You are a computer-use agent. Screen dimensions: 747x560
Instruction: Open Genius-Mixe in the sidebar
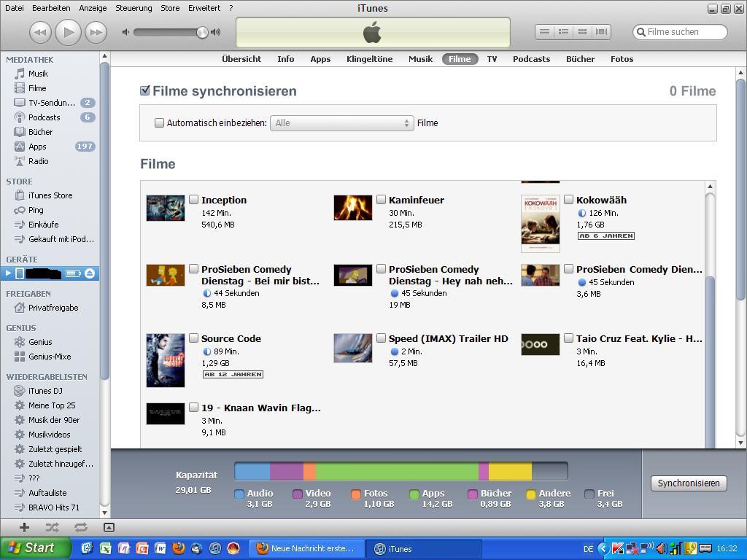[x=50, y=357]
